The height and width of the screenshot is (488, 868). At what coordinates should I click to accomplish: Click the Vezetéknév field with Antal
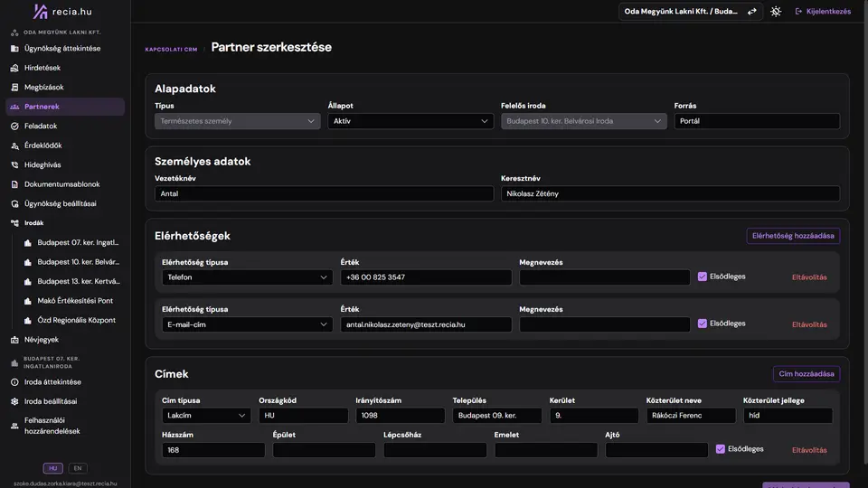pyautogui.click(x=324, y=193)
